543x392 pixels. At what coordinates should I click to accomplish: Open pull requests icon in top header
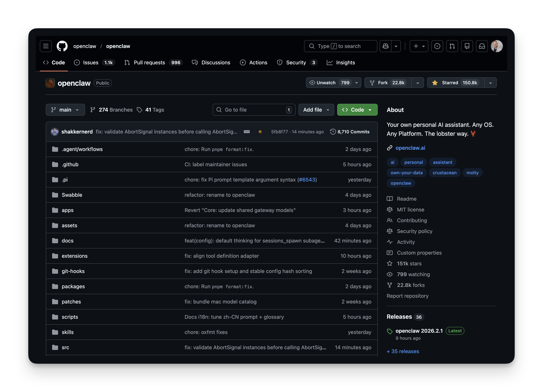point(452,46)
